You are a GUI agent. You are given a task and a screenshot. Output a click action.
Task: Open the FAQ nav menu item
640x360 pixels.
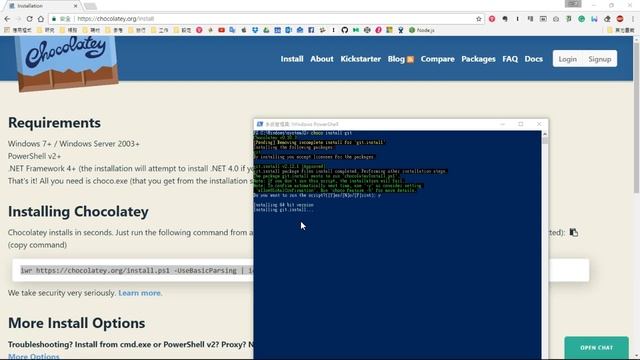[x=510, y=59]
